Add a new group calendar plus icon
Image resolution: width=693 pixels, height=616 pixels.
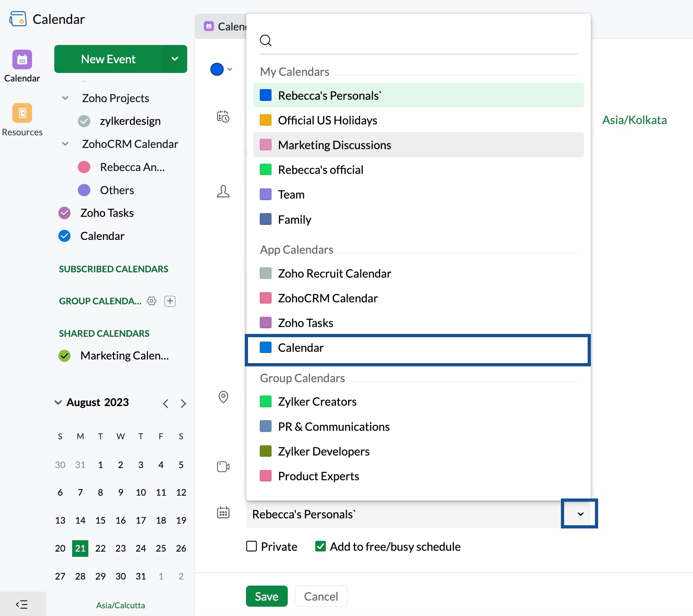pos(170,301)
